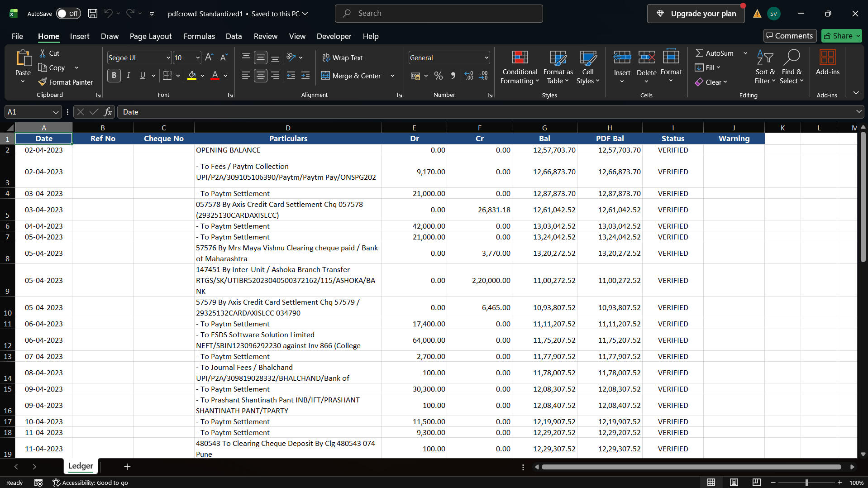The height and width of the screenshot is (488, 868).
Task: Click the Comma Style icon
Action: pyautogui.click(x=453, y=76)
